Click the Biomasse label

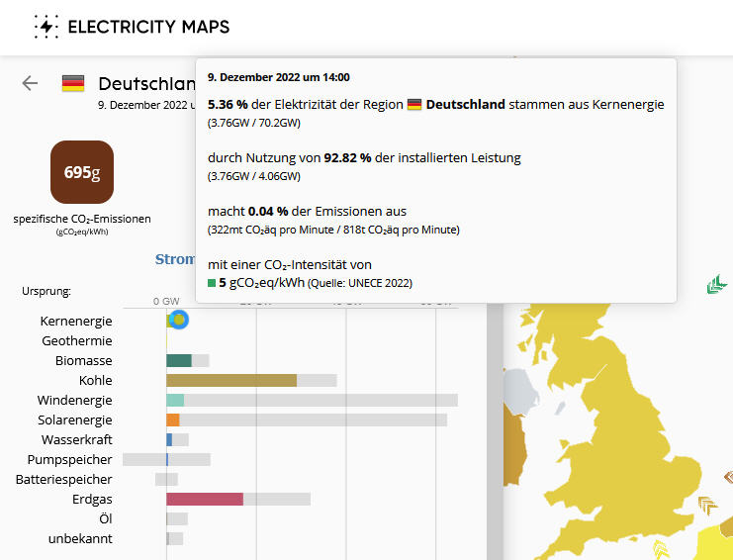[84, 360]
